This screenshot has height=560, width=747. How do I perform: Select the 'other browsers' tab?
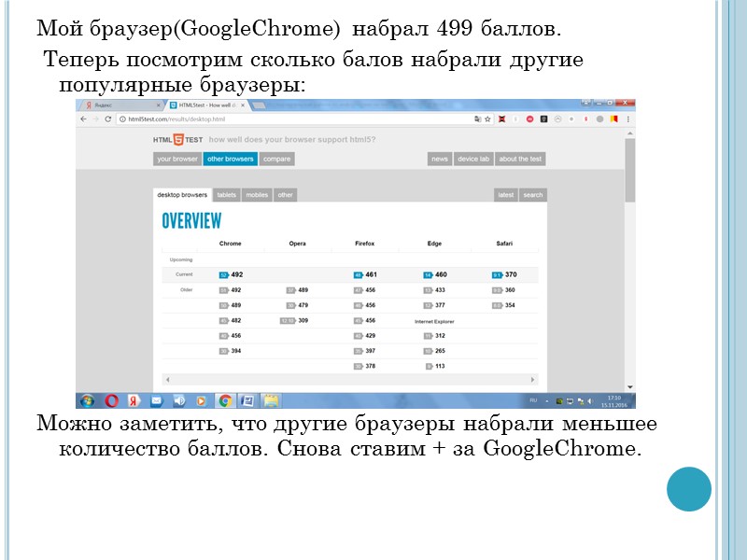click(230, 159)
